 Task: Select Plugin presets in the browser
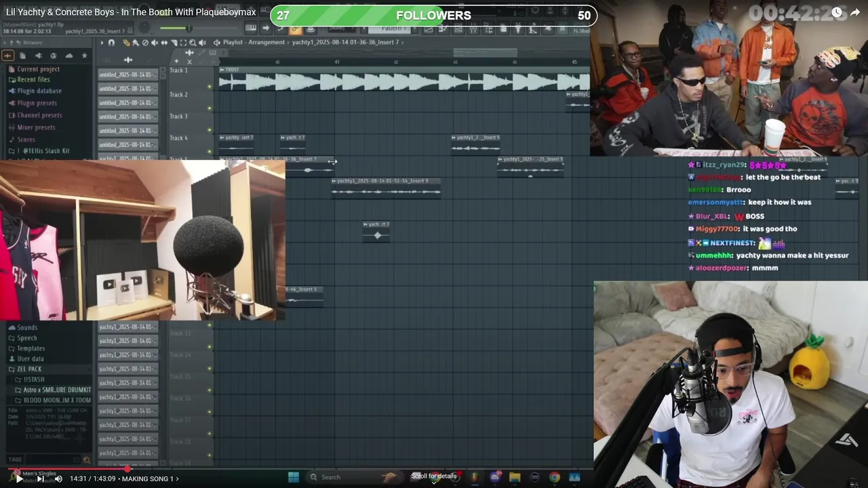pos(37,103)
